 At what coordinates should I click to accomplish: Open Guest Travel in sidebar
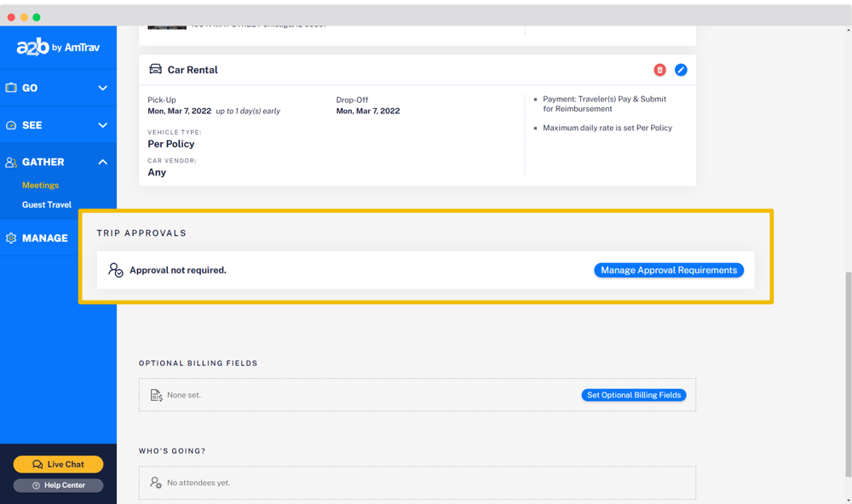click(x=47, y=204)
